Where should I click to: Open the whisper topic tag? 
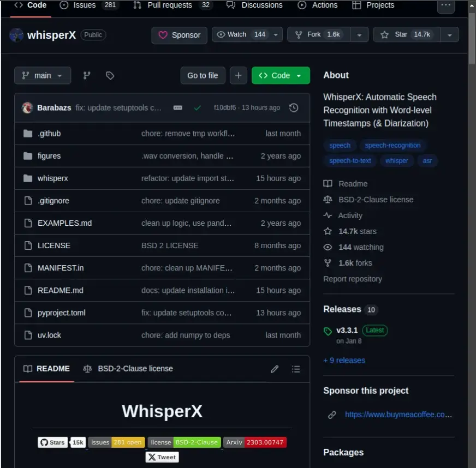coord(396,161)
